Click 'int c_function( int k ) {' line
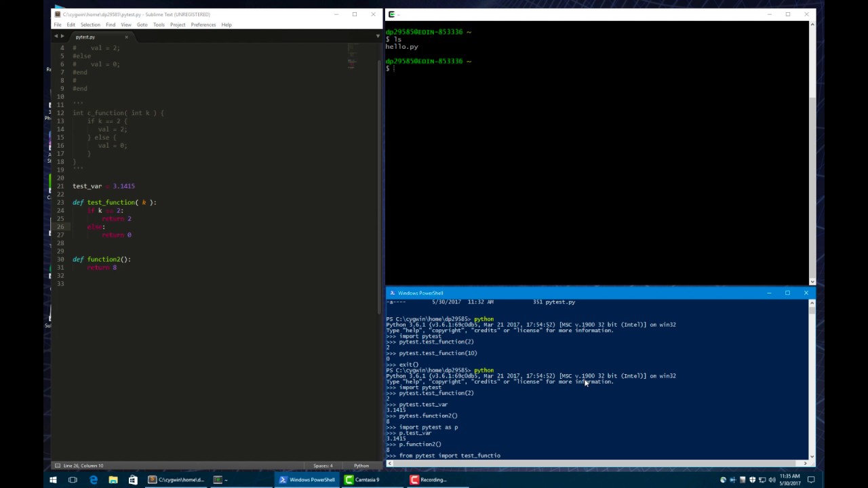868x488 pixels. pos(118,113)
